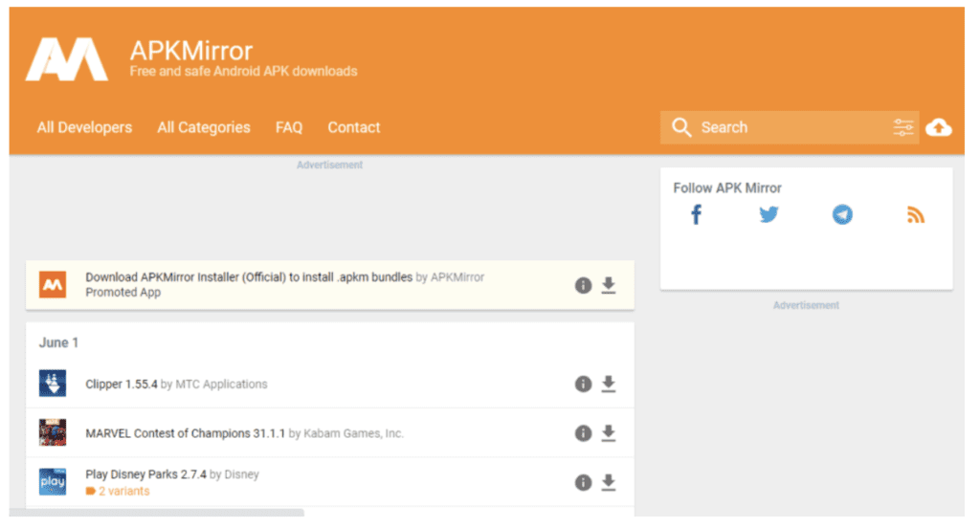
Task: Open search filter options sliders icon
Action: click(903, 127)
